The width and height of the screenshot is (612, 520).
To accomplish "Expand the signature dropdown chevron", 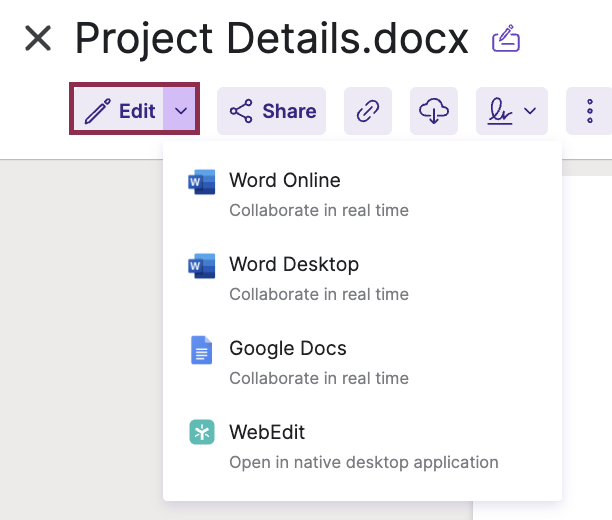I will click(530, 111).
